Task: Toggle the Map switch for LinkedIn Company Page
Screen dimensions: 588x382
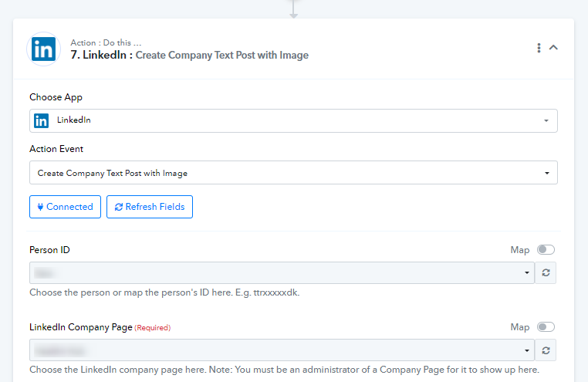Action: [x=546, y=327]
